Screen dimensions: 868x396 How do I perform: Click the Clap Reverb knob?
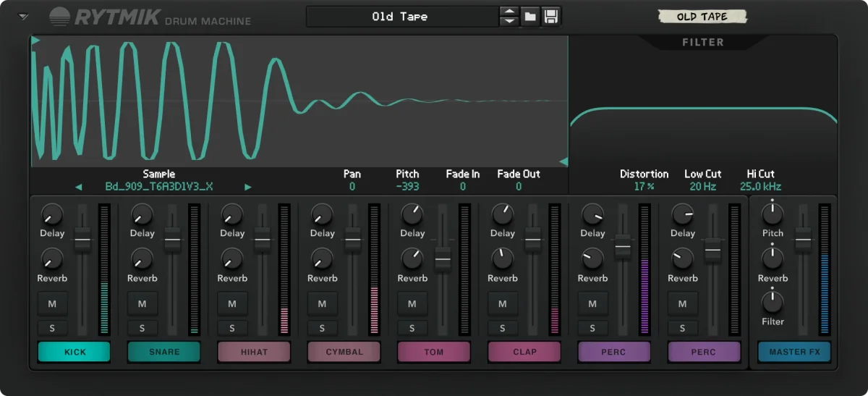coord(503,259)
